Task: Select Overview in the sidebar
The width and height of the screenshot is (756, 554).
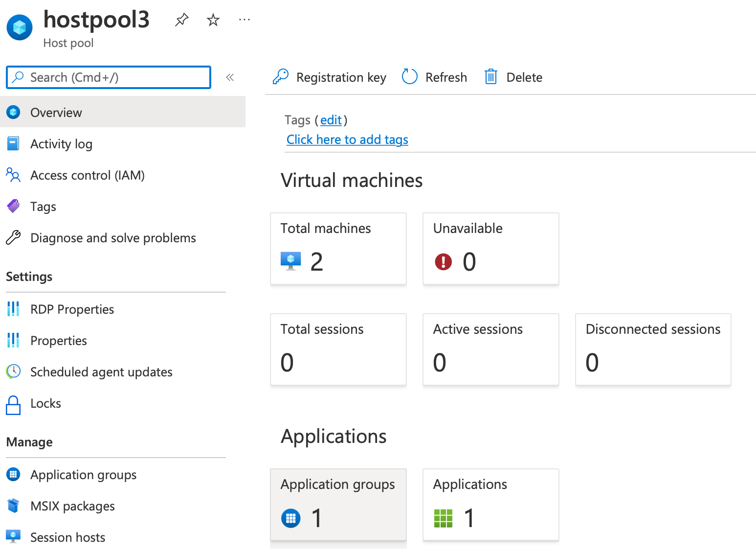Action: pyautogui.click(x=123, y=112)
